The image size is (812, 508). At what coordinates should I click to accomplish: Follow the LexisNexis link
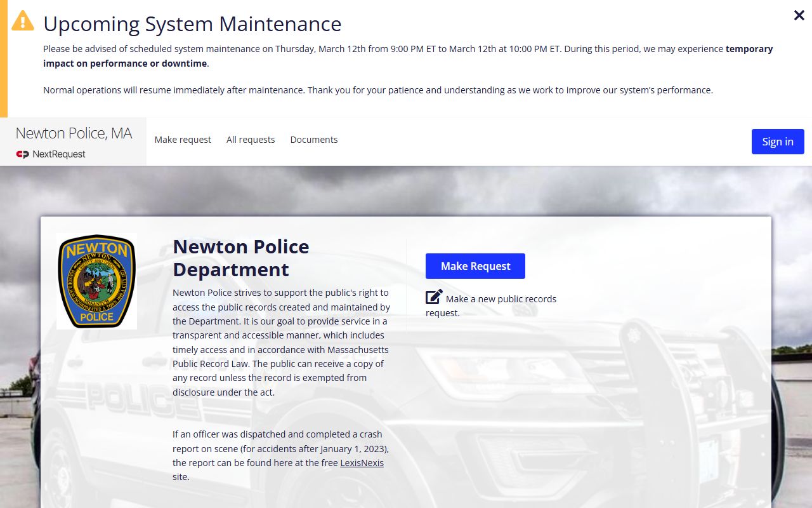coord(362,463)
